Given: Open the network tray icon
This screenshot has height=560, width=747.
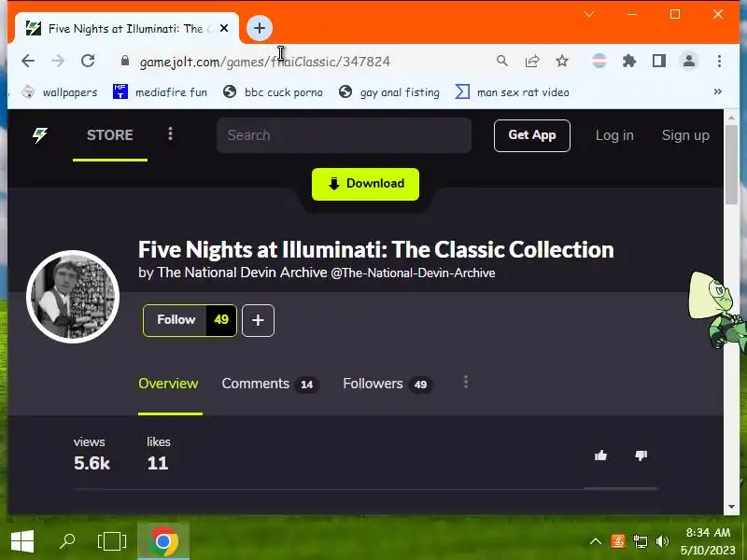Looking at the screenshot, I should (x=641, y=541).
